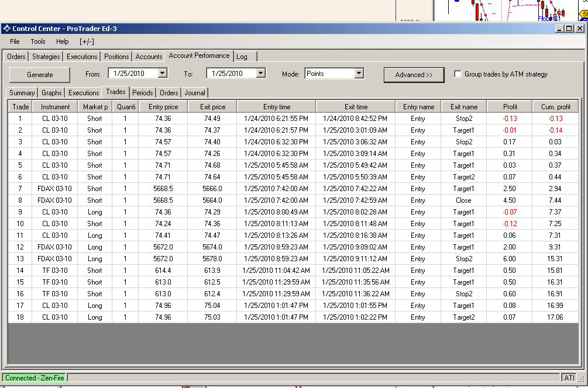588x388 pixels.
Task: Sort by the Exit time column header
Action: [x=356, y=107]
